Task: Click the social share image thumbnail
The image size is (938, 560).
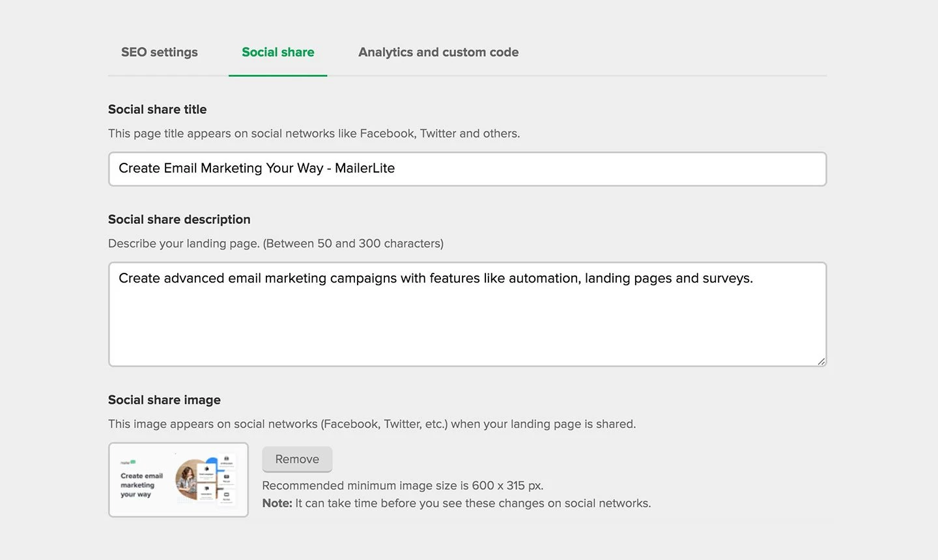Action: 178,480
